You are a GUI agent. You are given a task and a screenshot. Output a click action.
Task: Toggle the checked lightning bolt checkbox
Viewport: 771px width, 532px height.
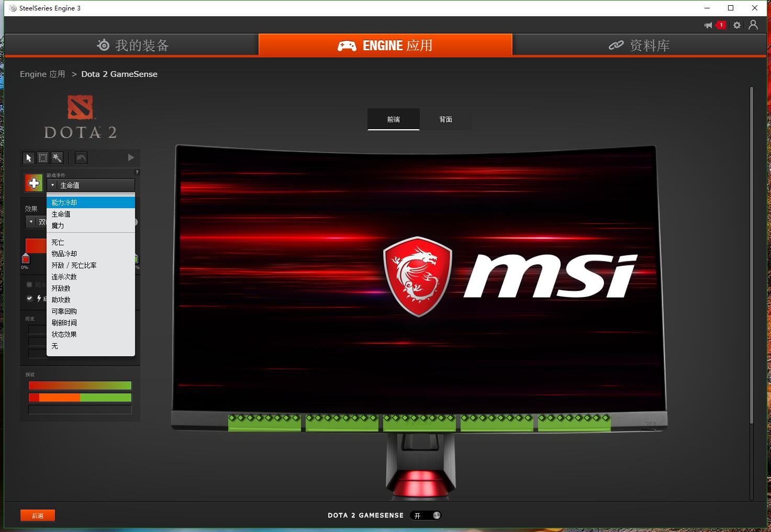tap(29, 298)
